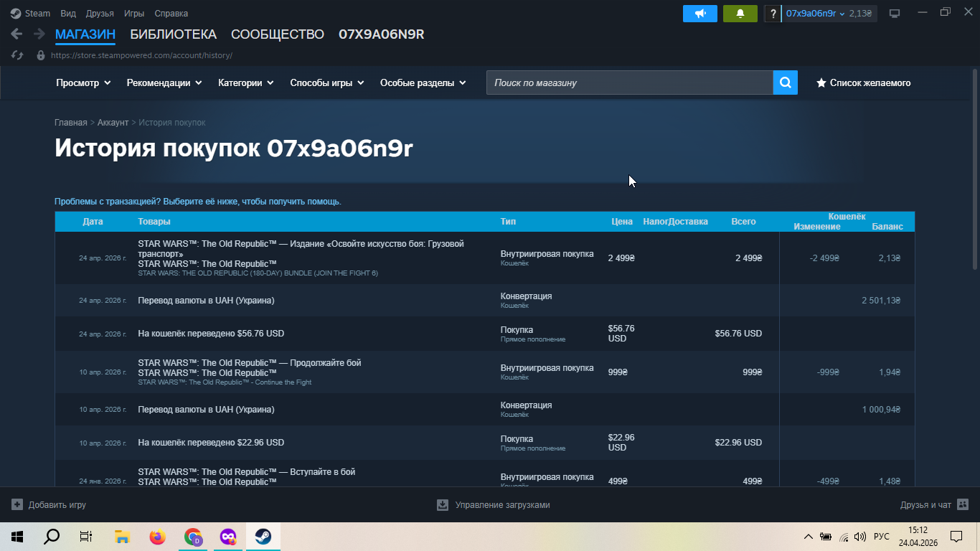This screenshot has width=980, height=551.
Task: Launch Chrome from the taskbar
Action: pyautogui.click(x=192, y=536)
